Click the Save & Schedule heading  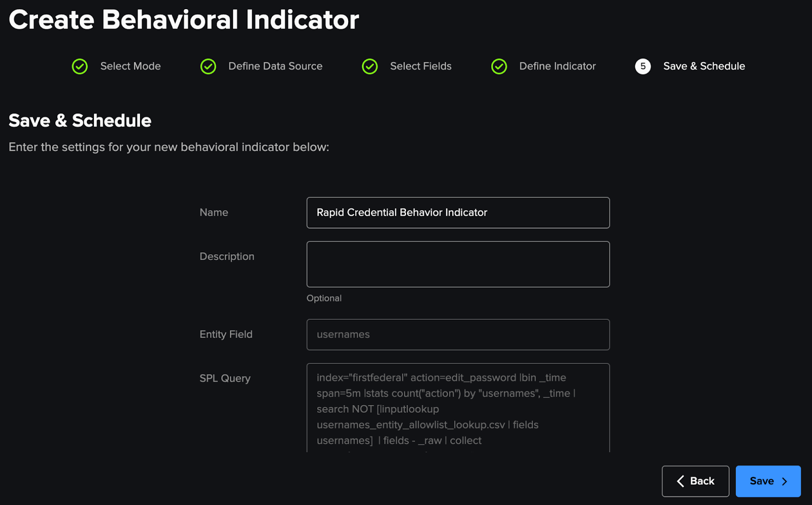point(79,121)
